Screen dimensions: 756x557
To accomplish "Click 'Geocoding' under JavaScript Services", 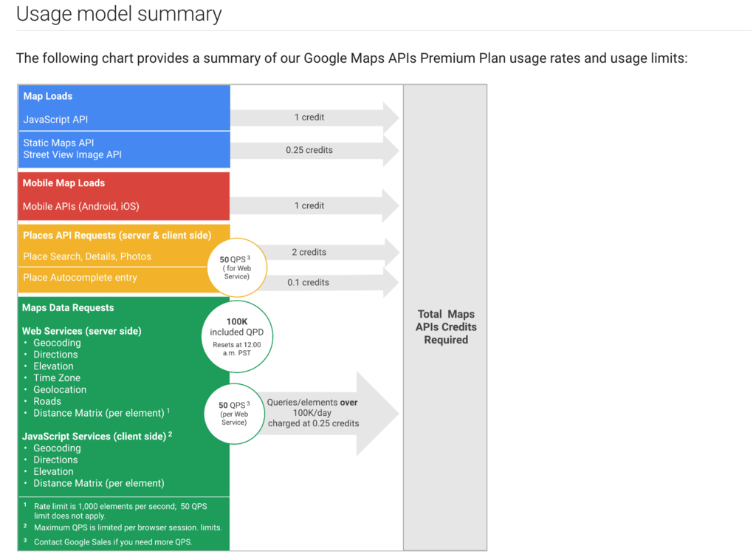I will [57, 448].
